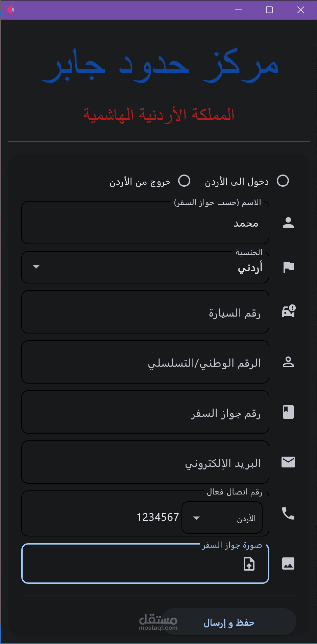Click the phone icon beside رقم اتصال فعال
Image resolution: width=317 pixels, height=644 pixels.
tap(288, 514)
